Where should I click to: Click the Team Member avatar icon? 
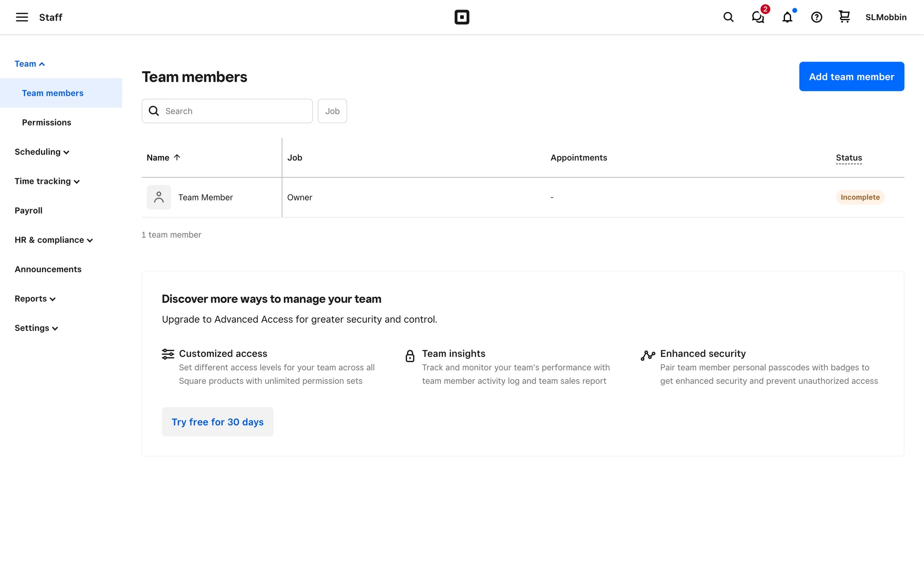[159, 197]
